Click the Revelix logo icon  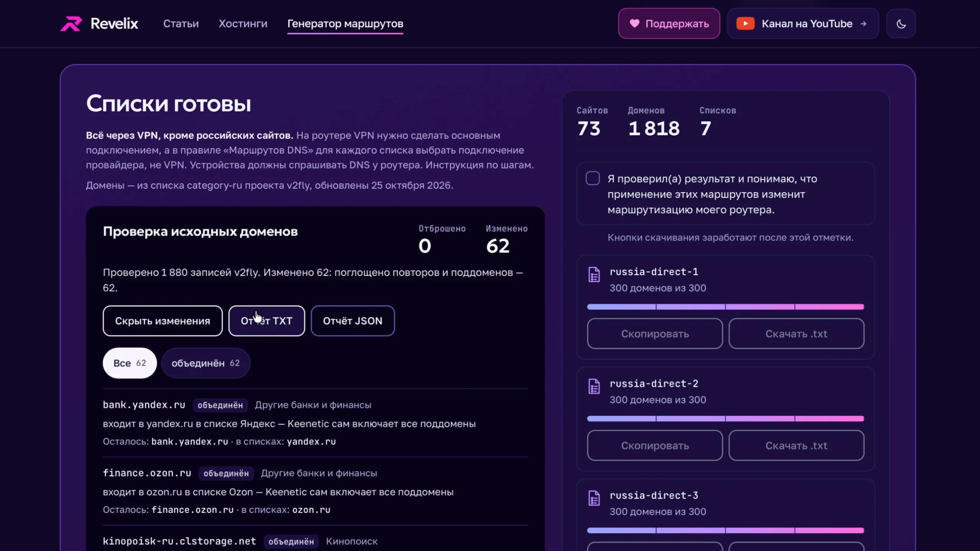pyautogui.click(x=71, y=24)
